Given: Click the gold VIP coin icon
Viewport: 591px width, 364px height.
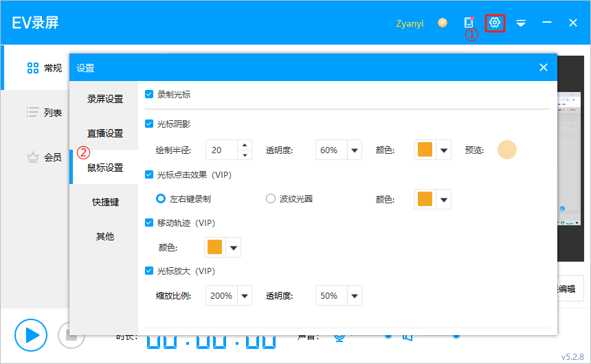Looking at the screenshot, I should pyautogui.click(x=443, y=23).
